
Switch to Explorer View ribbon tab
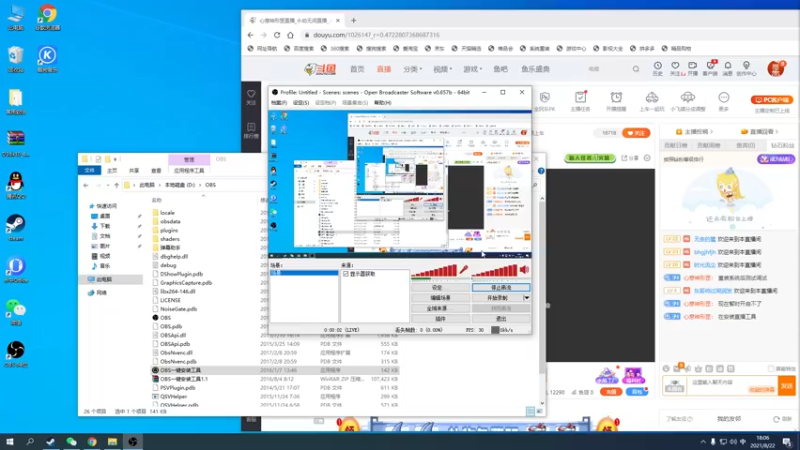point(156,170)
